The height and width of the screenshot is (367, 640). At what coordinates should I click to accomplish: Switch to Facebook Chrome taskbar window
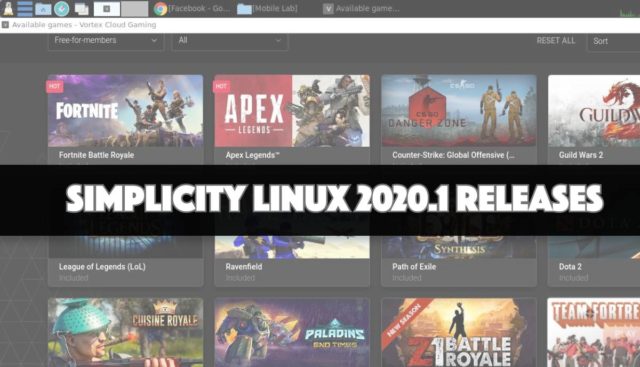click(192, 9)
